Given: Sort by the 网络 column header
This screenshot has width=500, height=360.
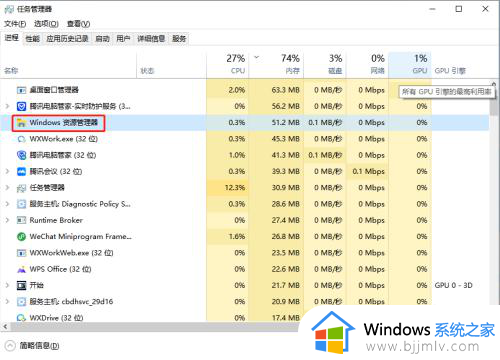Looking at the screenshot, I should [x=367, y=65].
